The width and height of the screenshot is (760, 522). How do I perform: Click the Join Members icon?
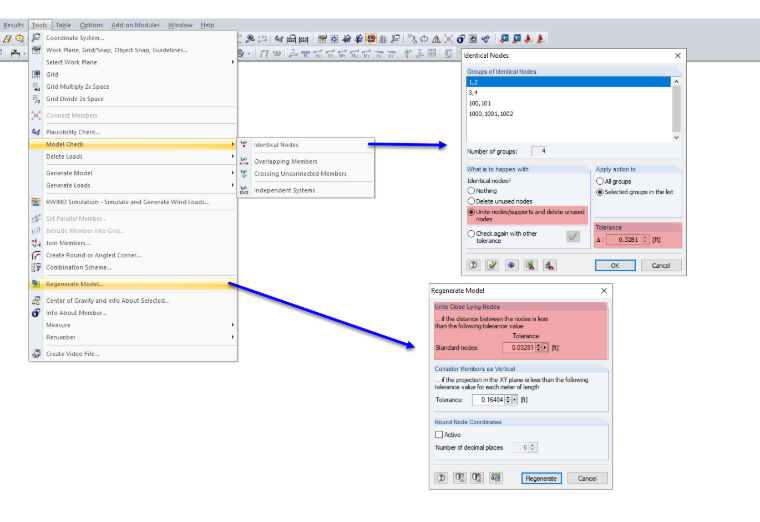[36, 243]
